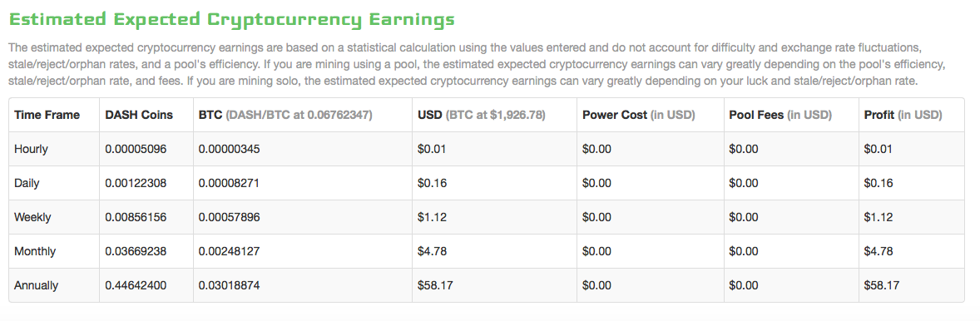Select the Monthly row label

[x=35, y=252]
